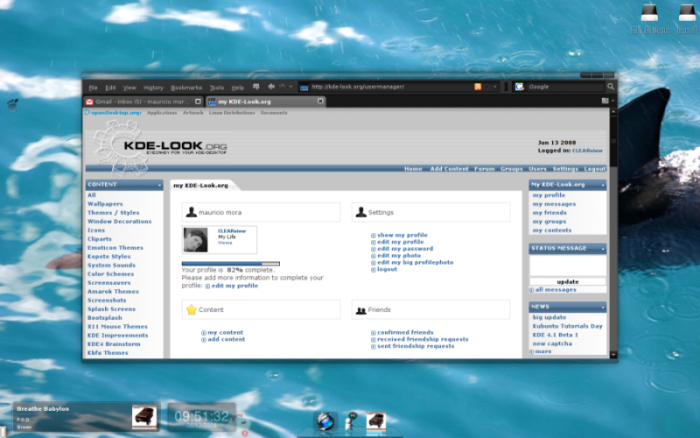Click the messenger figure icon in dock
This screenshot has width=700, height=438.
tap(351, 421)
